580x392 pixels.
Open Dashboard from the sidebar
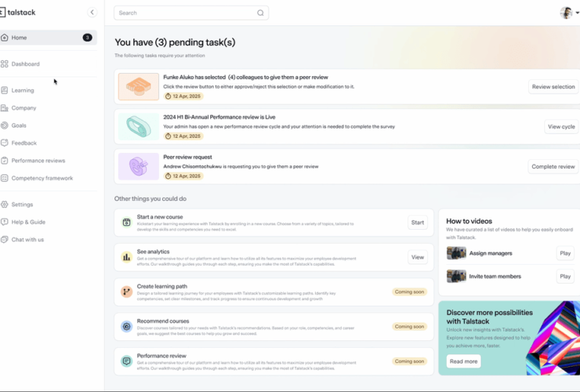pyautogui.click(x=25, y=64)
